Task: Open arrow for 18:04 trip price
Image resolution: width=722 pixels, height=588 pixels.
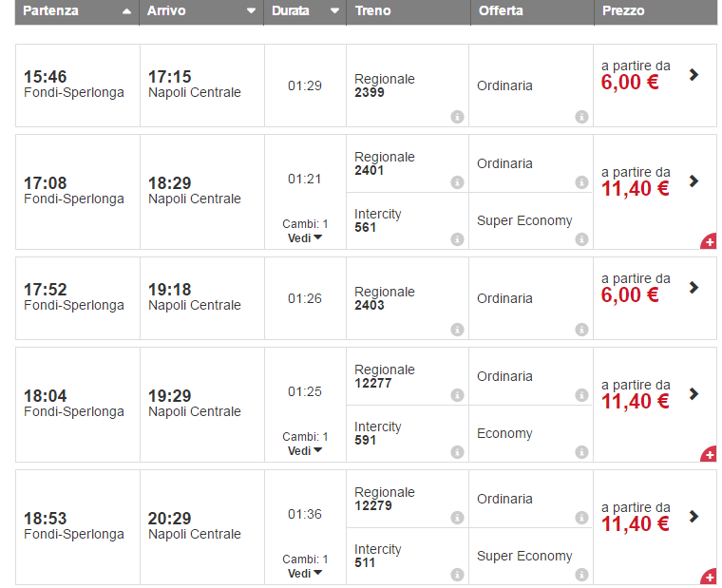Action: [694, 394]
